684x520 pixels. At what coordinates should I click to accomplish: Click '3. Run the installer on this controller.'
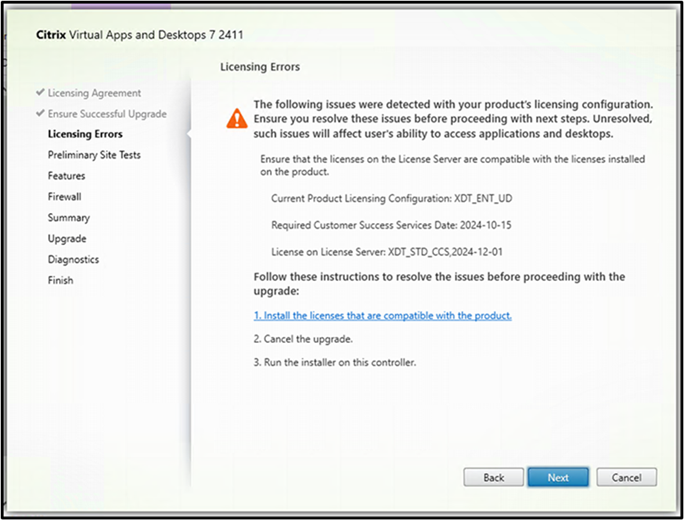click(335, 363)
